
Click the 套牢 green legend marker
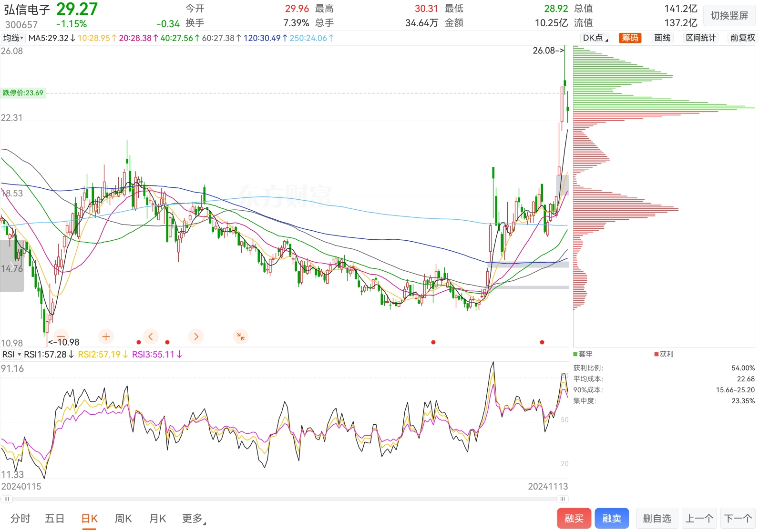(575, 354)
